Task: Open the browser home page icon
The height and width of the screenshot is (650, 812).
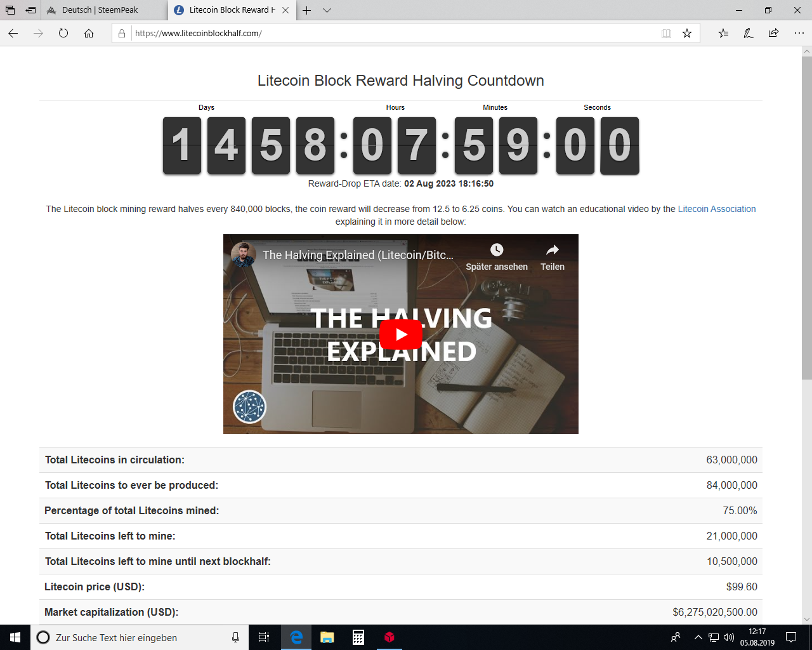Action: point(89,33)
